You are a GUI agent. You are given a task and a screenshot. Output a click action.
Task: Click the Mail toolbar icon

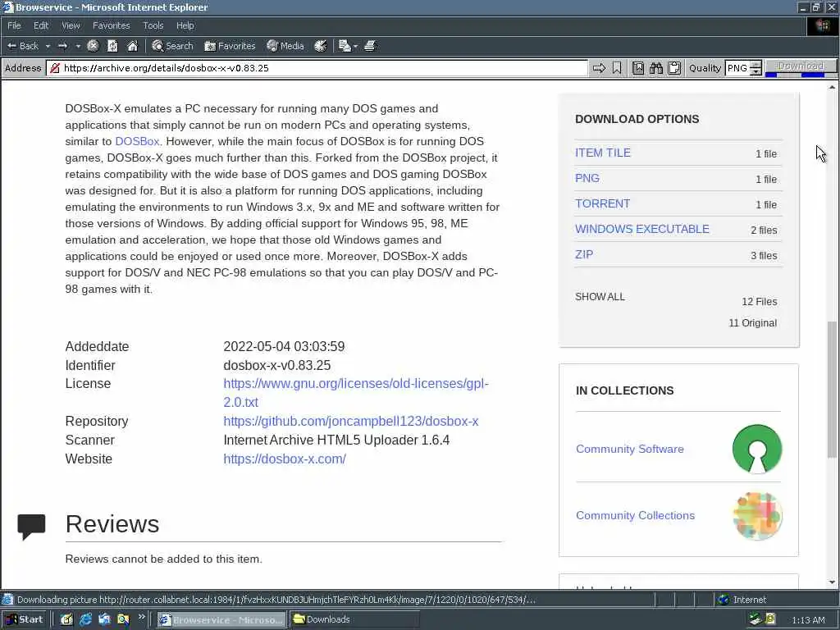pos(345,46)
